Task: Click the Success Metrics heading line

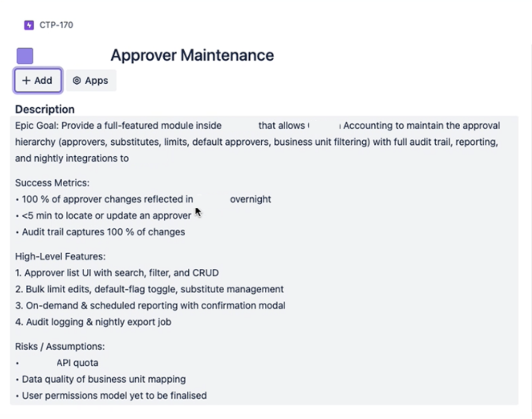Action: [52, 183]
